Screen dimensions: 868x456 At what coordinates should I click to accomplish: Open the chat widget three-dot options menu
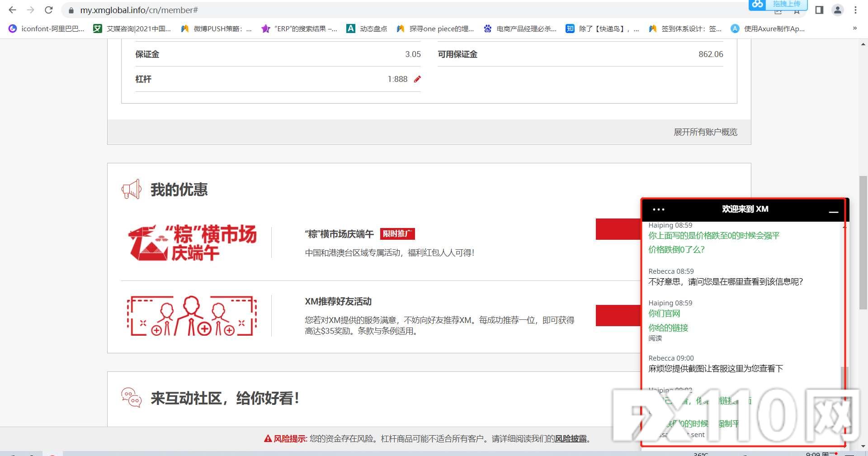click(x=659, y=209)
